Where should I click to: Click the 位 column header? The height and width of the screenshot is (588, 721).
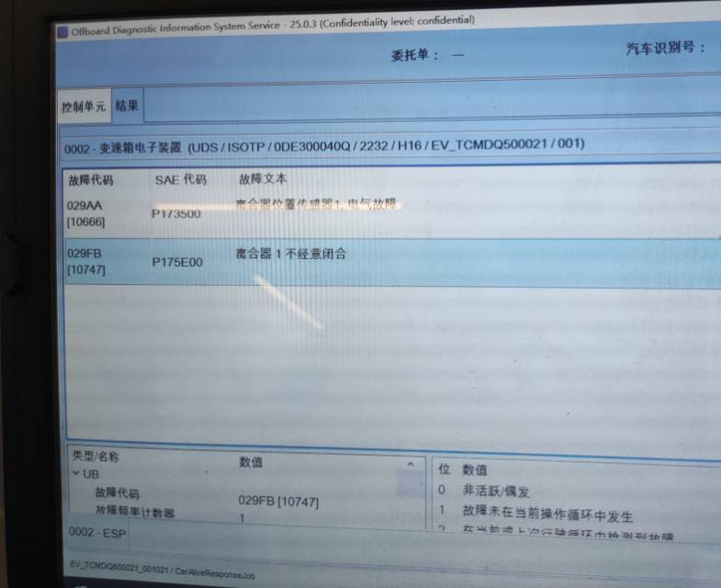tap(444, 469)
